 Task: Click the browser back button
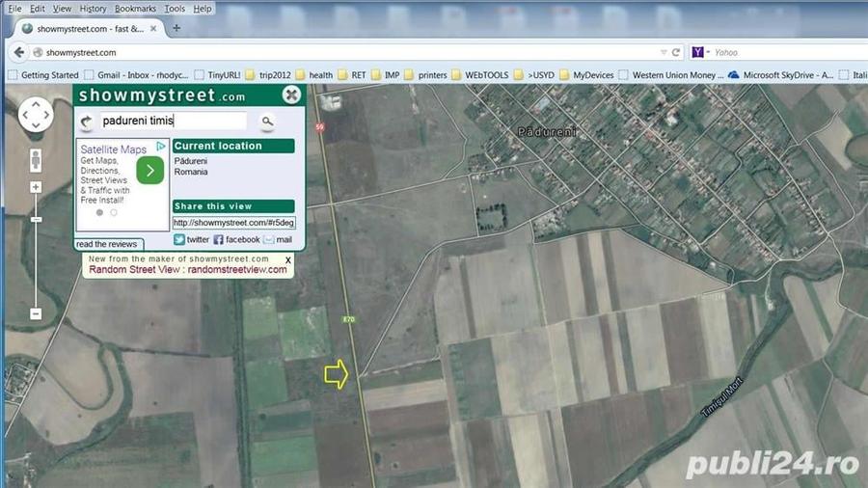19,52
